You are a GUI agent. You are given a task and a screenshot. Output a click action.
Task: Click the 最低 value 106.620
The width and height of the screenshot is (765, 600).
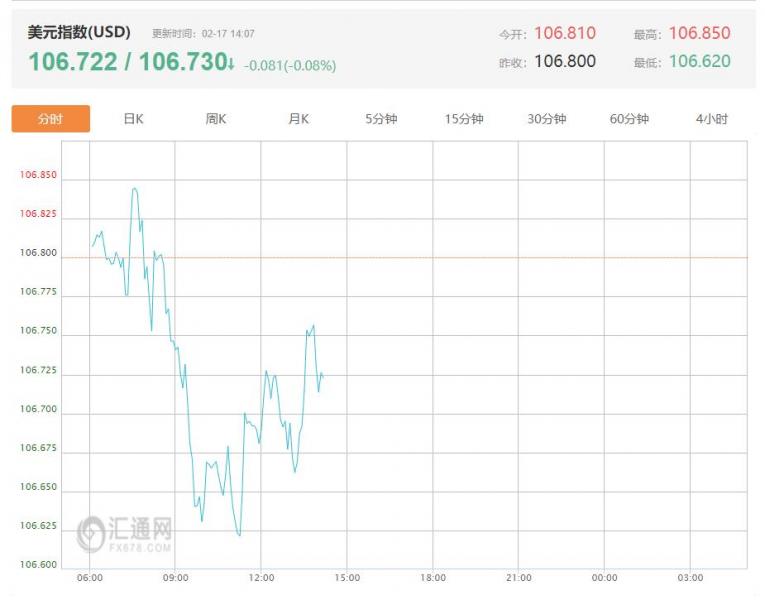click(699, 61)
